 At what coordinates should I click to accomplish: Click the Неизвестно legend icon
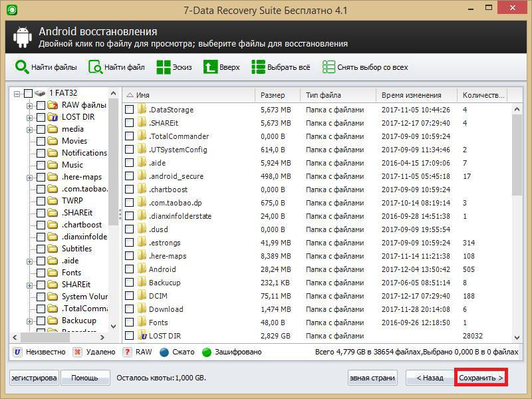(17, 352)
